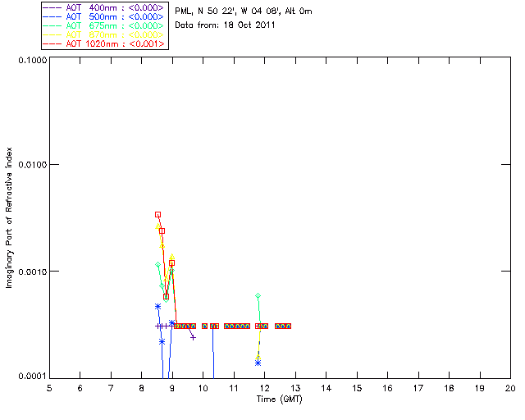Click the AOT 870nm legend entry

click(x=103, y=34)
